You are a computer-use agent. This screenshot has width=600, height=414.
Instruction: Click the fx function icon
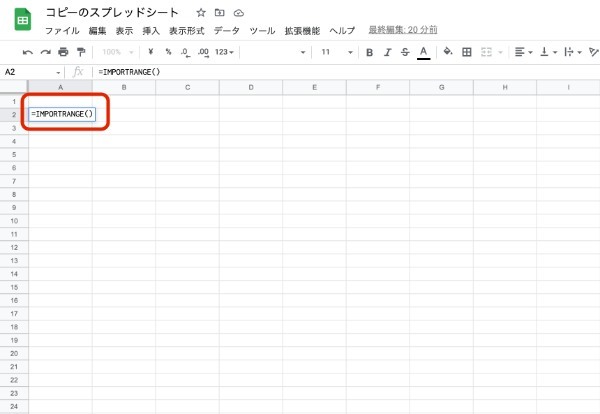tap(78, 72)
